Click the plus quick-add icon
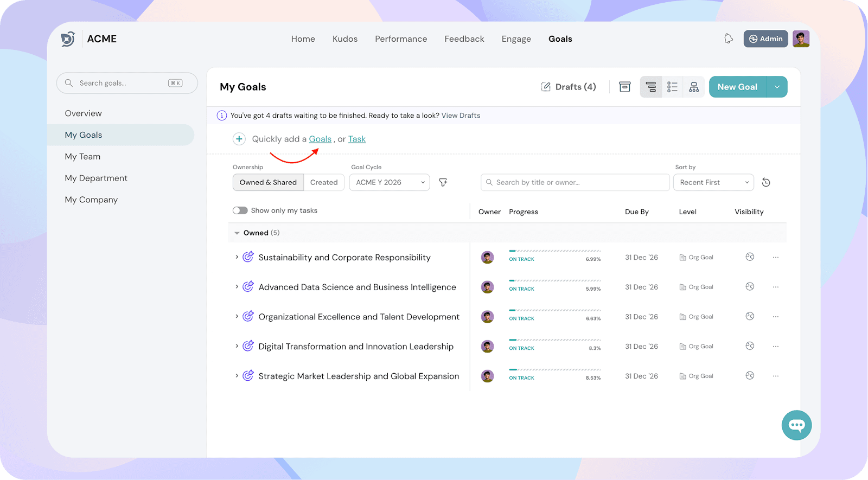This screenshot has height=480, width=868. click(x=239, y=139)
